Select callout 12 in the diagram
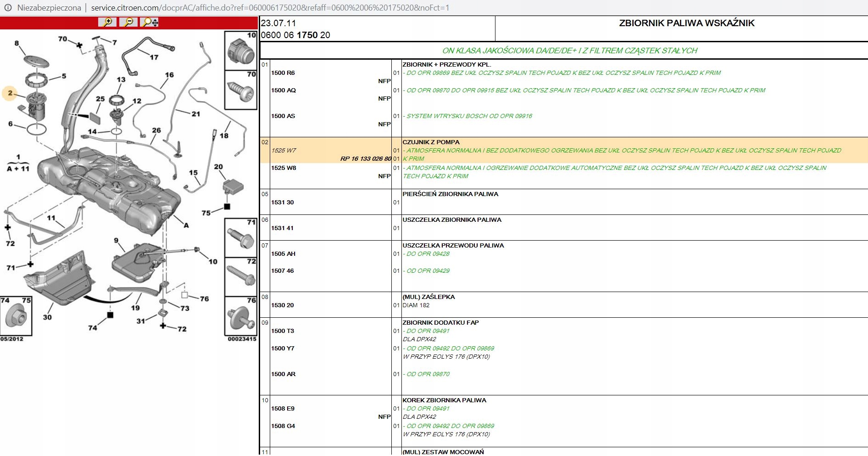868x456 pixels. pos(137,101)
